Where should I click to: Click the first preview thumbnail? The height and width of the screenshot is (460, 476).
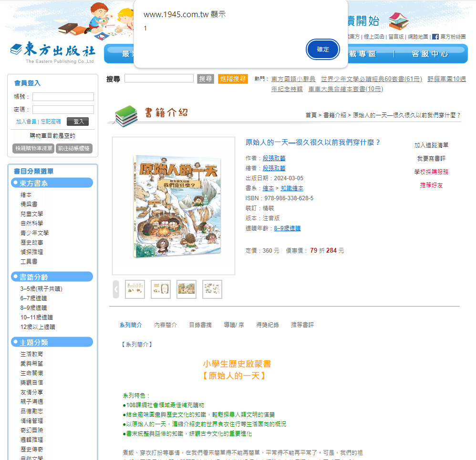(135, 289)
